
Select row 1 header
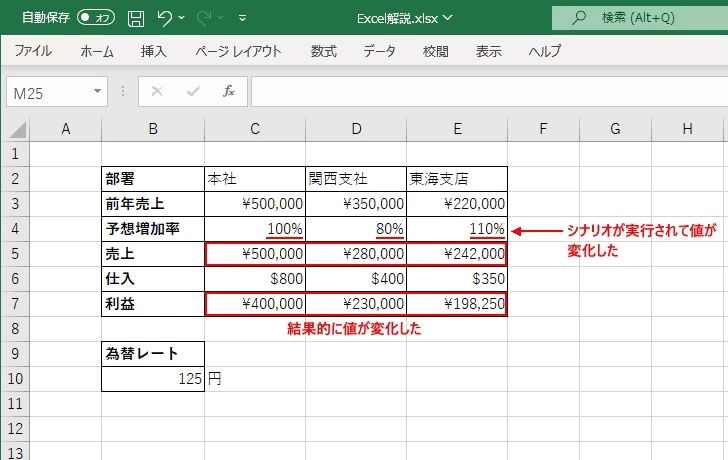pyautogui.click(x=16, y=154)
